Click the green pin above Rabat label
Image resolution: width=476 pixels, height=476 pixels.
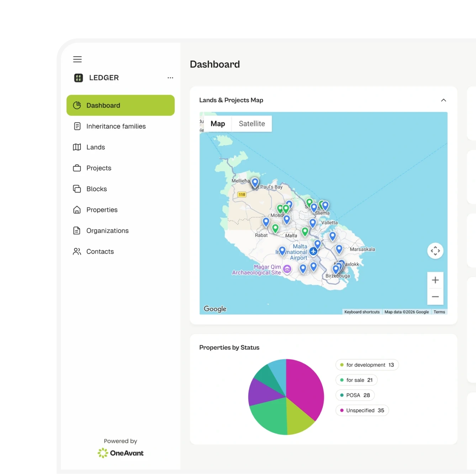click(275, 228)
